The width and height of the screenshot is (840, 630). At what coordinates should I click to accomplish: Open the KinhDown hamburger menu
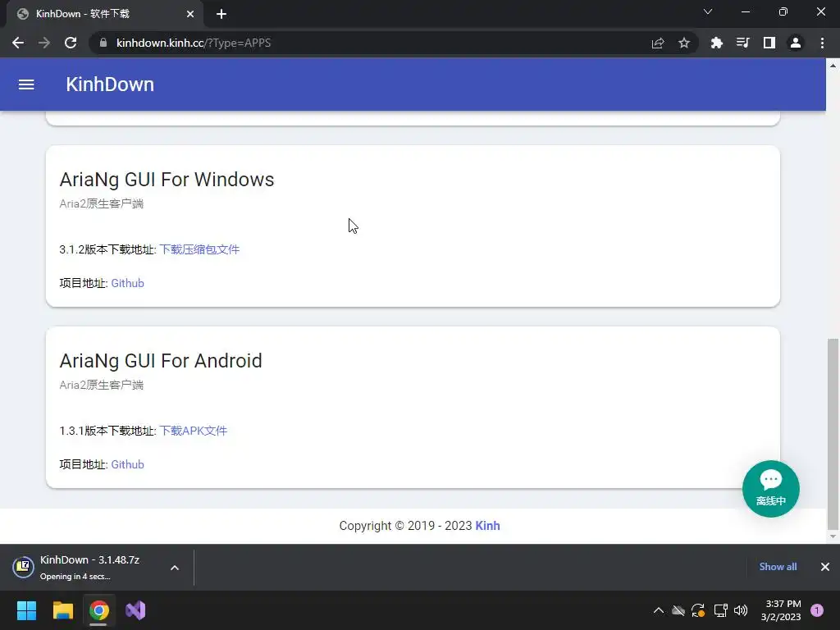(26, 84)
